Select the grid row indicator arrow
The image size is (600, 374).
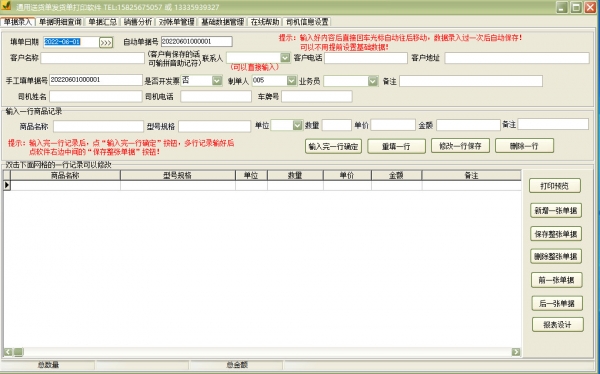coord(7,185)
